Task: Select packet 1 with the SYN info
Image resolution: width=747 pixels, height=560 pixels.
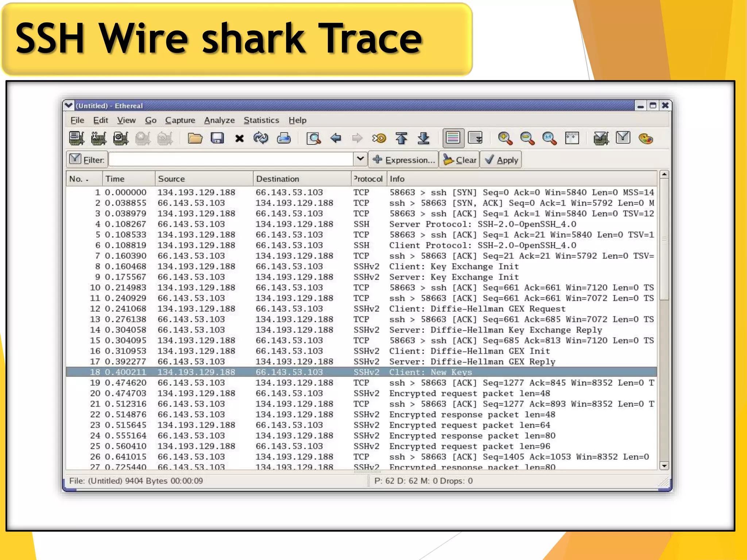Action: [361, 192]
